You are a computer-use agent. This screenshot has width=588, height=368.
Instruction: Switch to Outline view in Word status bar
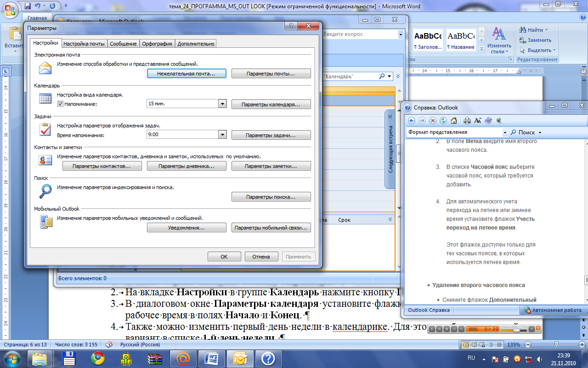(x=491, y=345)
